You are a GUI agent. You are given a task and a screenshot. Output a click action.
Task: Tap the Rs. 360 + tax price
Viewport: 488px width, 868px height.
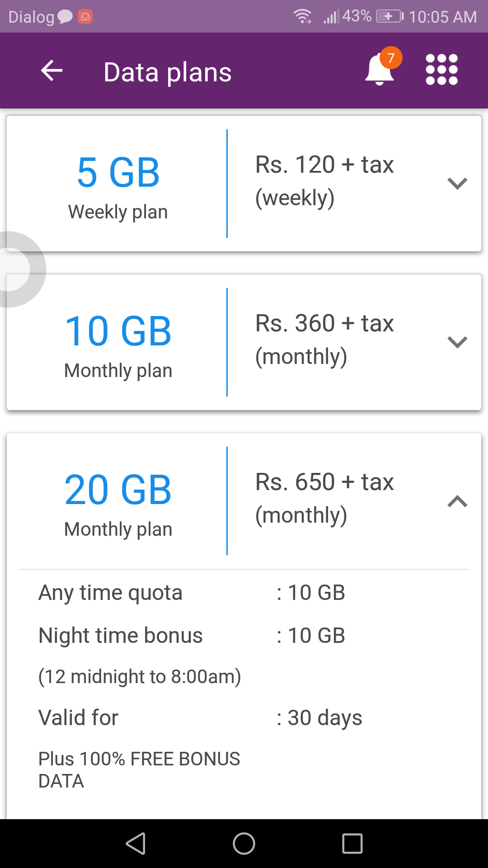click(324, 323)
